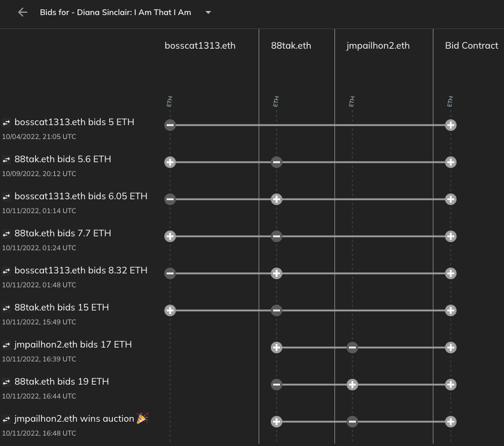
Task: Click 88tak.eth minus node on 5.6 ETH bid
Action: [277, 162]
